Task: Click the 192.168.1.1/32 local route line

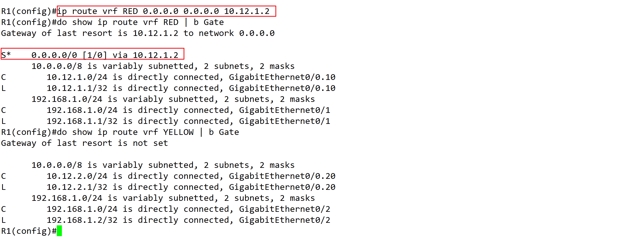Action: coord(166,121)
